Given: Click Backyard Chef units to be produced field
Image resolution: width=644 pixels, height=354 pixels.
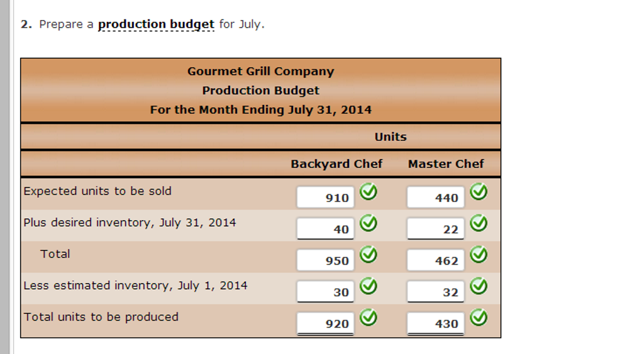Looking at the screenshot, I should pyautogui.click(x=326, y=323).
